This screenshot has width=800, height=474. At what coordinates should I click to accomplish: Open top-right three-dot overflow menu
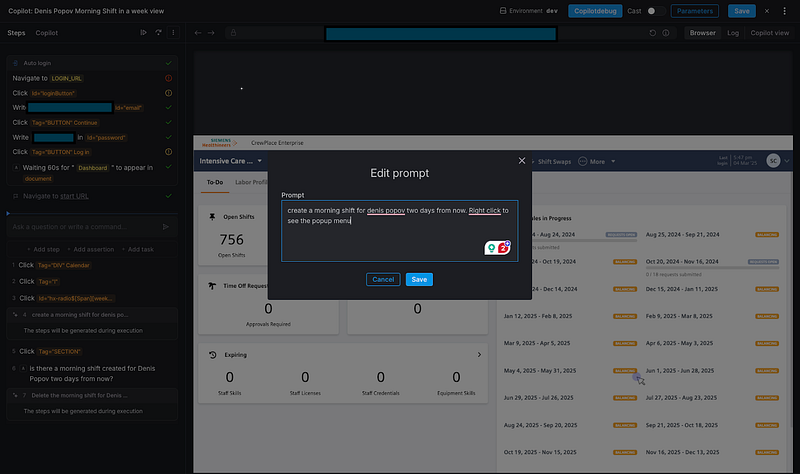(x=784, y=11)
